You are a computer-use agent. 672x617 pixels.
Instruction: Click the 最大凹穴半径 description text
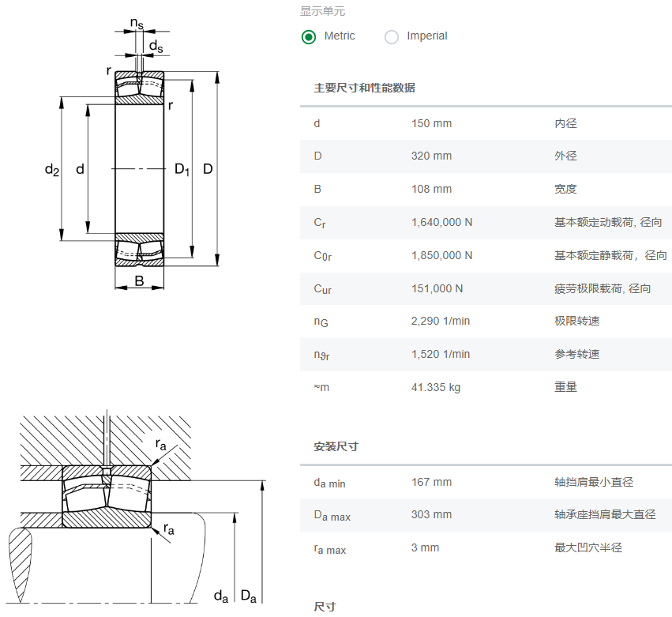[588, 548]
